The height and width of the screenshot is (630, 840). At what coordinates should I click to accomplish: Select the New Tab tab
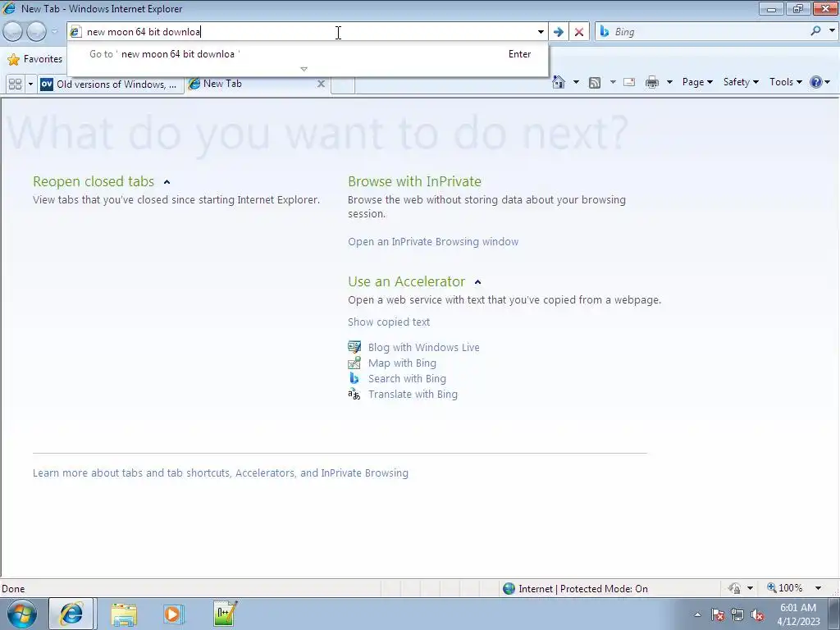[x=257, y=84]
